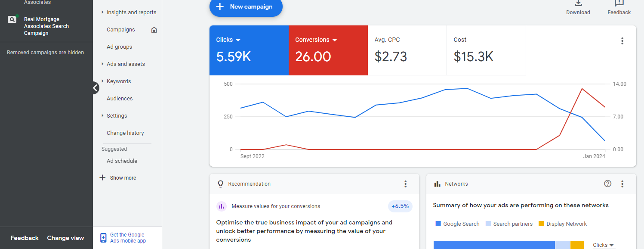Toggle Google Search legend item
Image resolution: width=644 pixels, height=249 pixels.
pyautogui.click(x=457, y=224)
